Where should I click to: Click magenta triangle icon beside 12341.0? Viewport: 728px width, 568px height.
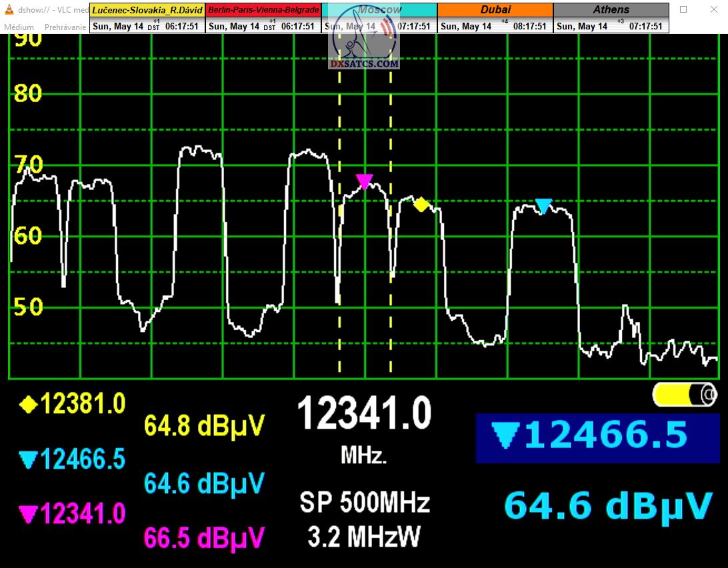point(29,514)
